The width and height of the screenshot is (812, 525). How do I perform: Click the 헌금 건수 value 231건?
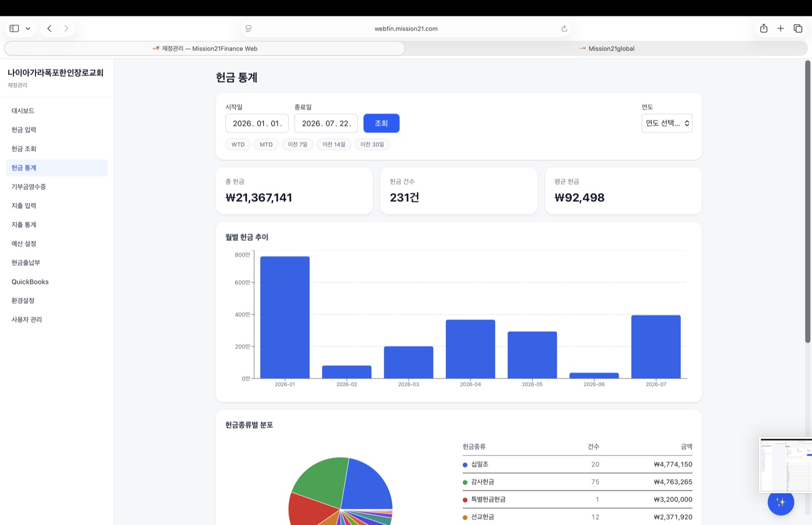click(404, 197)
